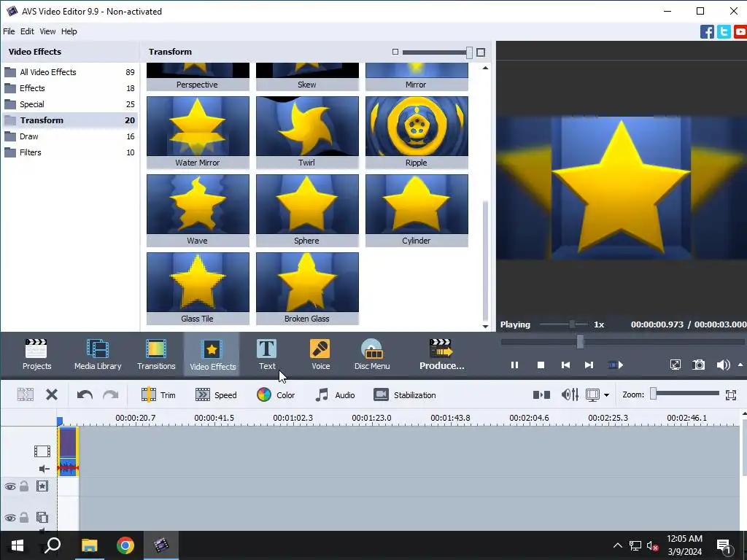Image resolution: width=747 pixels, height=560 pixels.
Task: Select the video clip on the timeline
Action: click(x=68, y=451)
